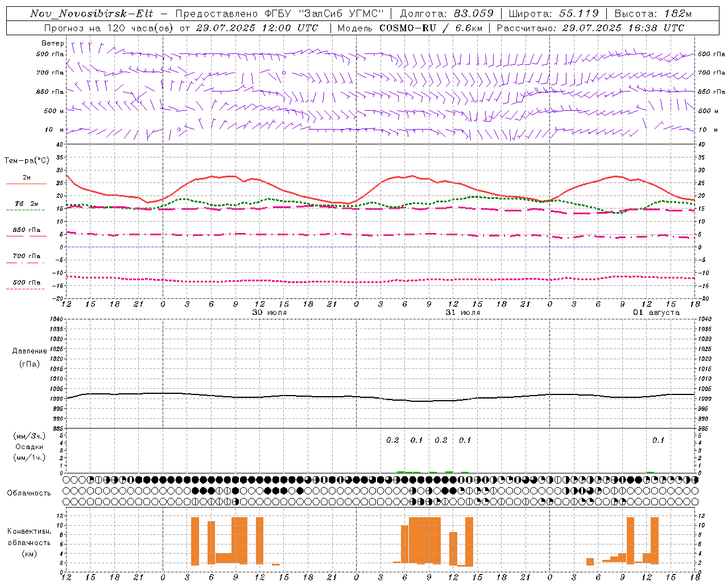This screenshot has height=582, width=728.
Task: Click the Конвективн. облачность panel label
Action: tap(29, 537)
